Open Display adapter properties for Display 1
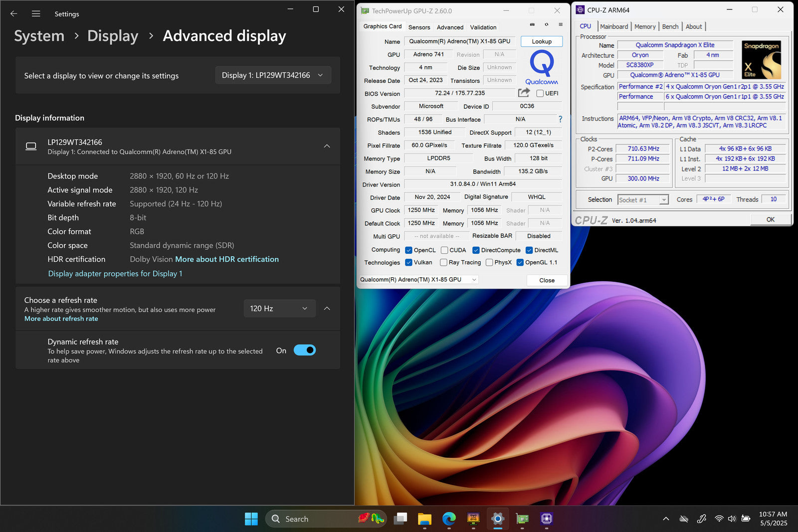Image resolution: width=798 pixels, height=532 pixels. pos(115,274)
